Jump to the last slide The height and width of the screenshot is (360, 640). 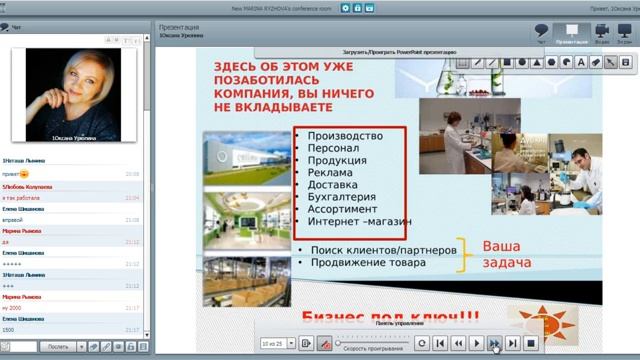pos(513,343)
